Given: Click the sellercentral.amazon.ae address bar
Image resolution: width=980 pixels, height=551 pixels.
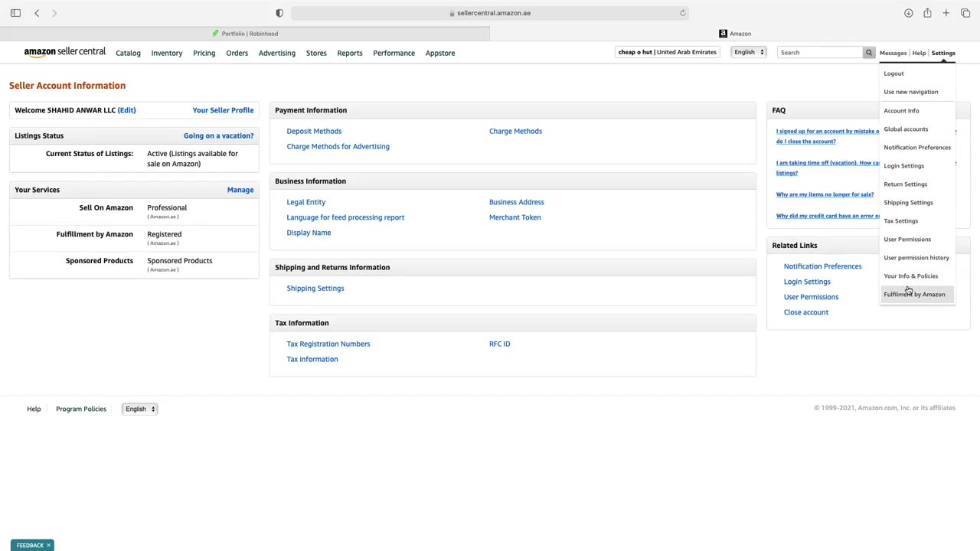Looking at the screenshot, I should pyautogui.click(x=490, y=13).
